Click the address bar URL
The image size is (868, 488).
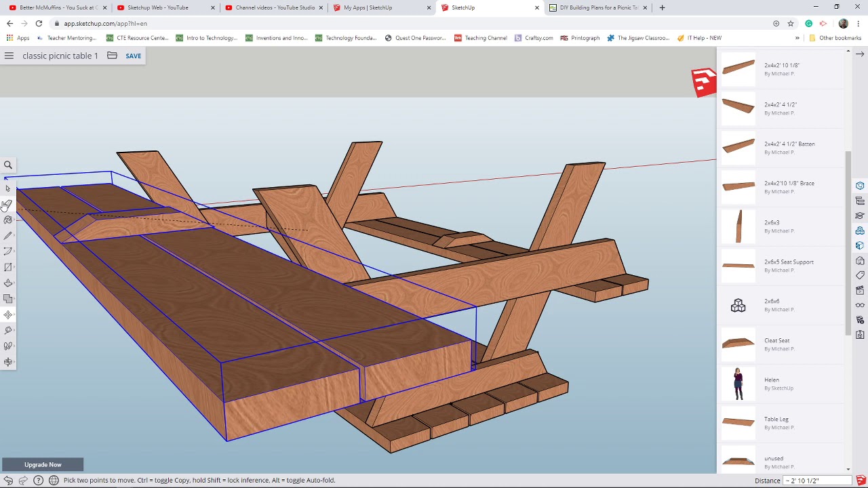pos(105,24)
